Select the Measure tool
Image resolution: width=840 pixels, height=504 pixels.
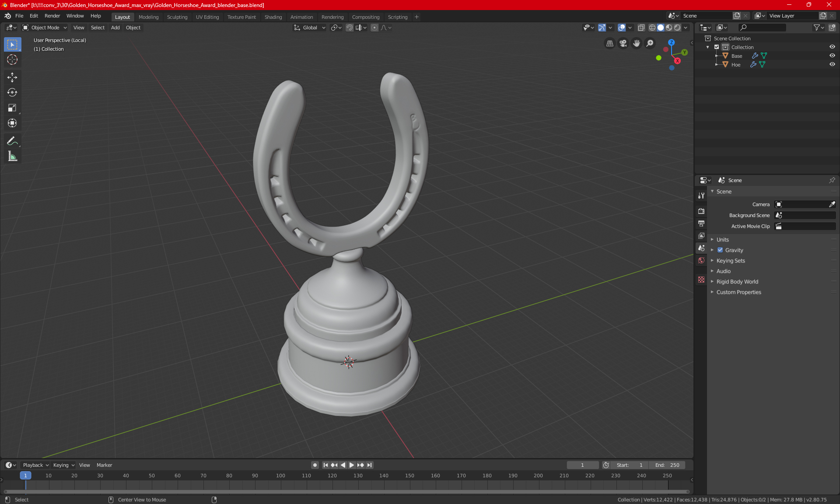[12, 156]
